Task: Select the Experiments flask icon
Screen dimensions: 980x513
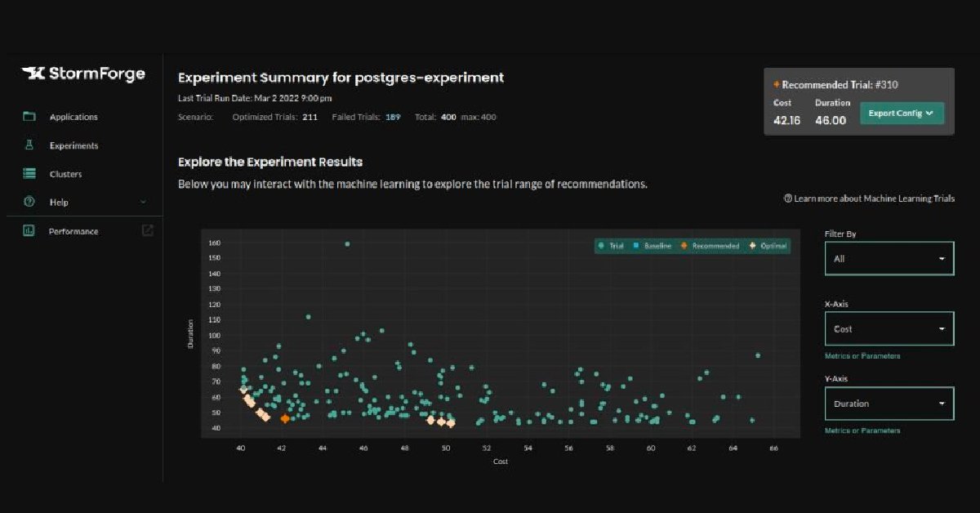Action: tap(29, 145)
